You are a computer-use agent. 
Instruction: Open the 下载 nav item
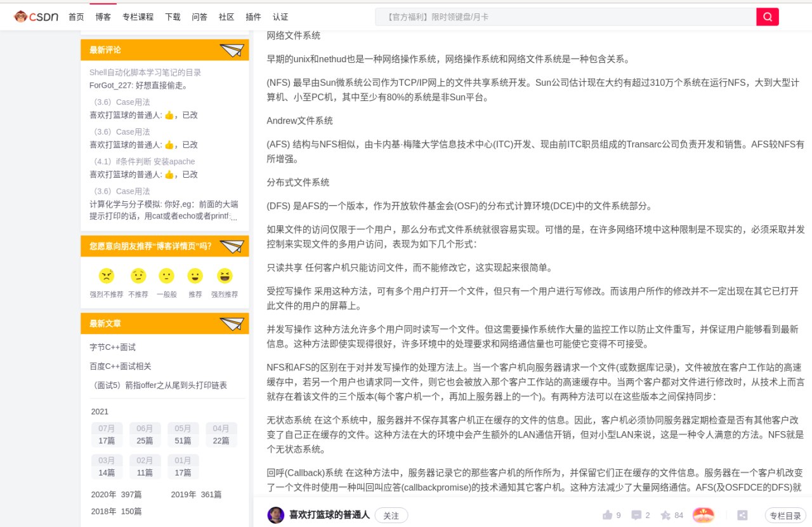[173, 17]
